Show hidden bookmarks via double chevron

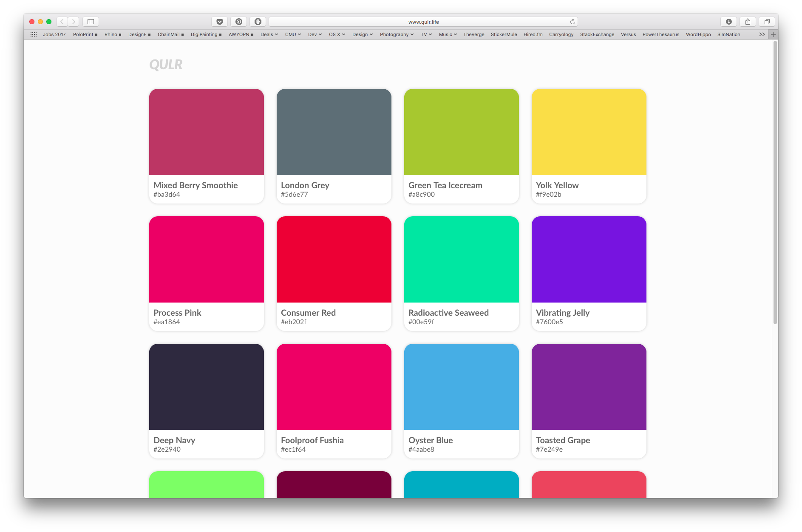click(x=762, y=34)
